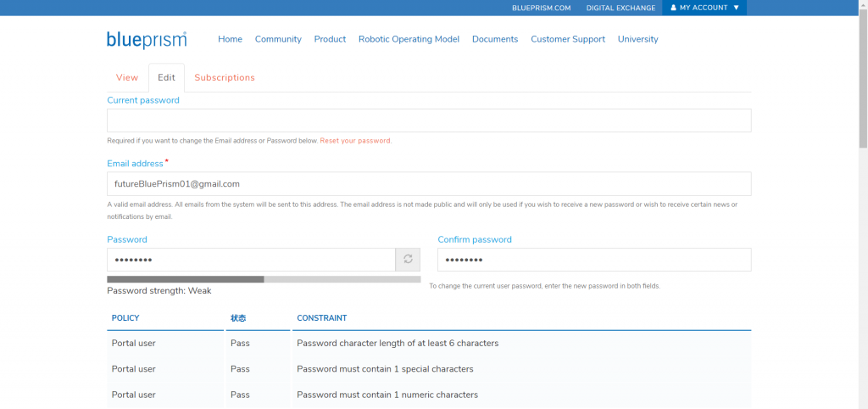Open the Product menu

click(x=330, y=39)
